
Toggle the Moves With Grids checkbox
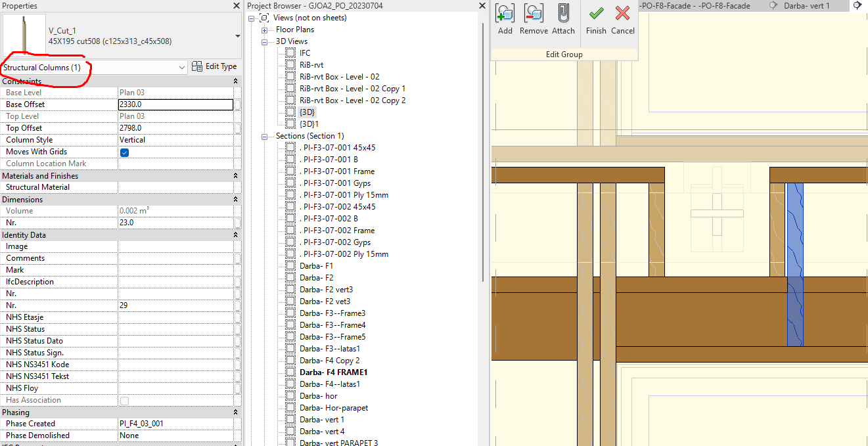point(124,152)
